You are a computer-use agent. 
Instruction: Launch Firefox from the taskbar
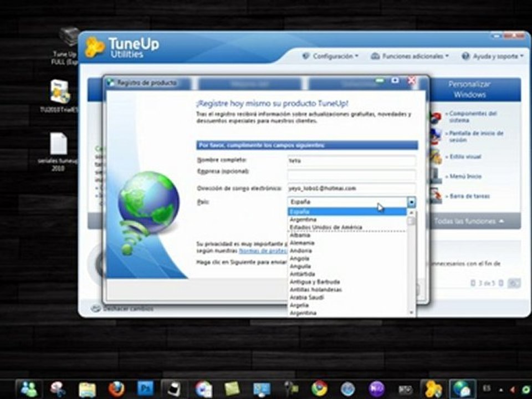pyautogui.click(x=116, y=389)
